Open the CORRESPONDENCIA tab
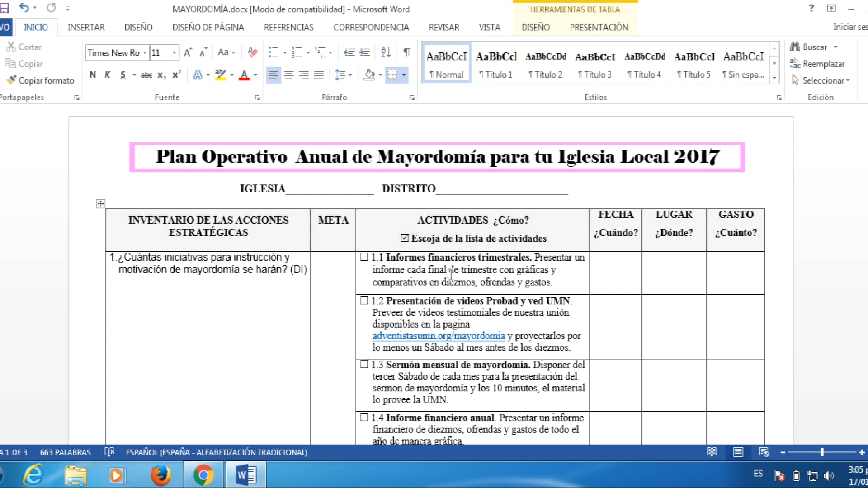Image resolution: width=868 pixels, height=488 pixels. pos(371,27)
